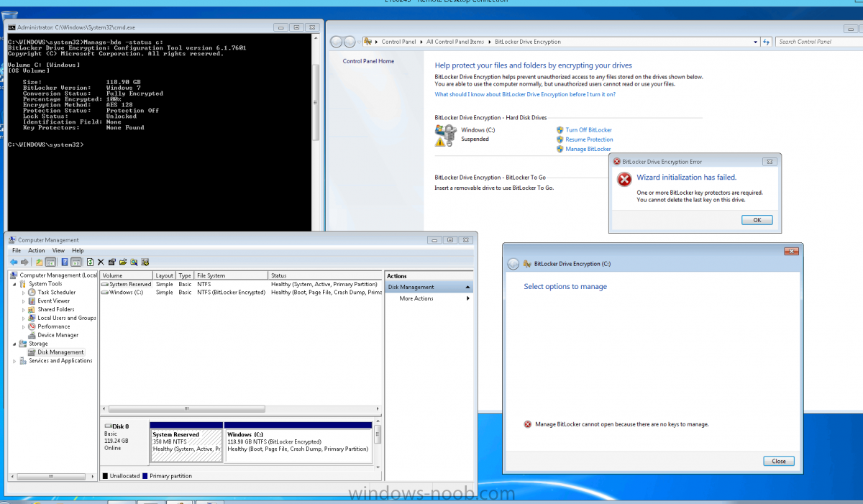Open the Action menu in Computer Management
Viewport: 863px width, 504px height.
[x=37, y=251]
